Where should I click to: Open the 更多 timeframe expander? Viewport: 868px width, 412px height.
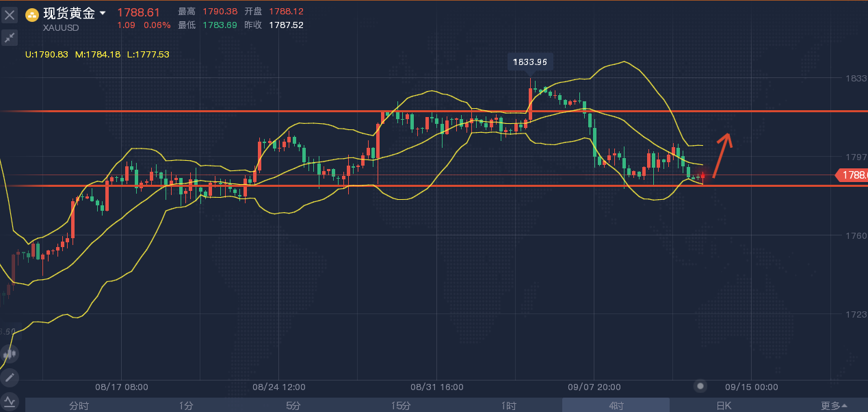(x=834, y=405)
